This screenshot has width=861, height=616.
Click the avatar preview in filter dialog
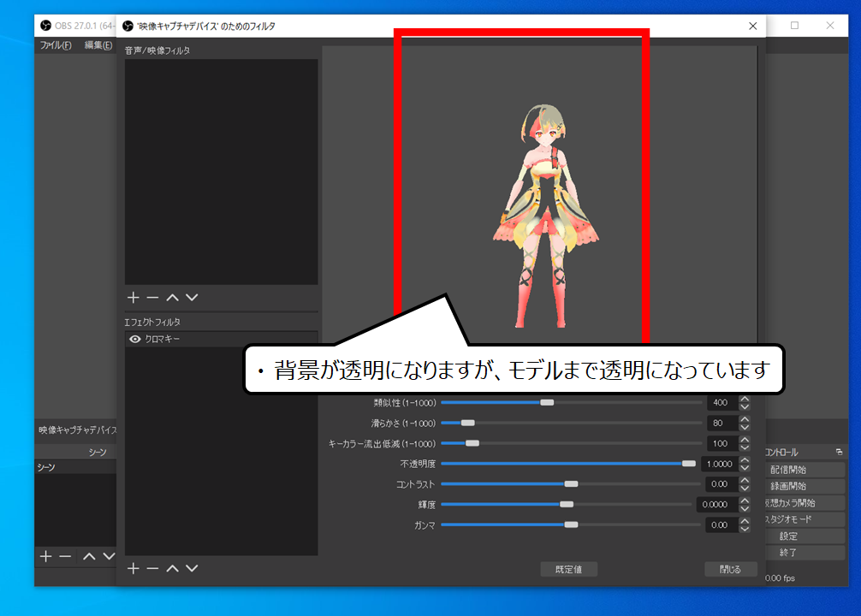click(545, 216)
